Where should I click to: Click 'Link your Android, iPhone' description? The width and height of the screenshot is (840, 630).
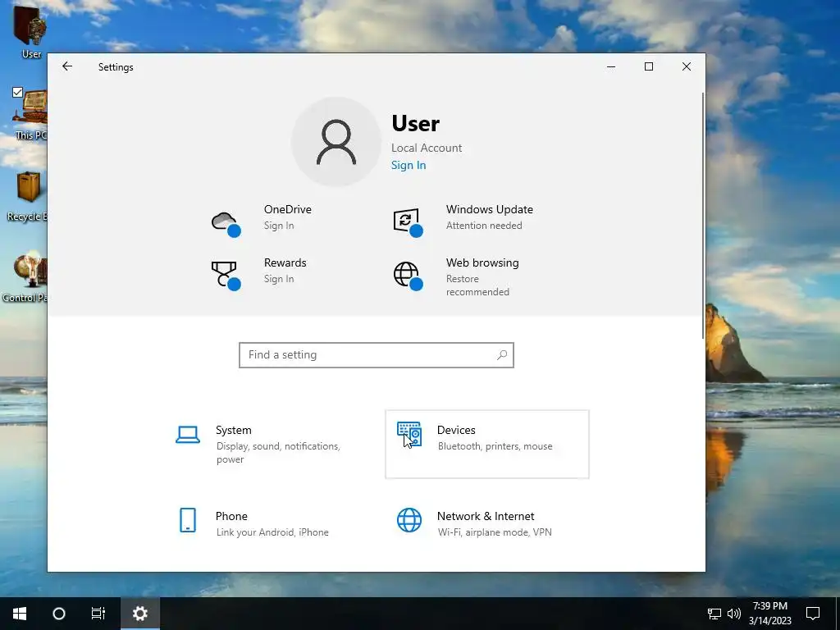pos(272,532)
